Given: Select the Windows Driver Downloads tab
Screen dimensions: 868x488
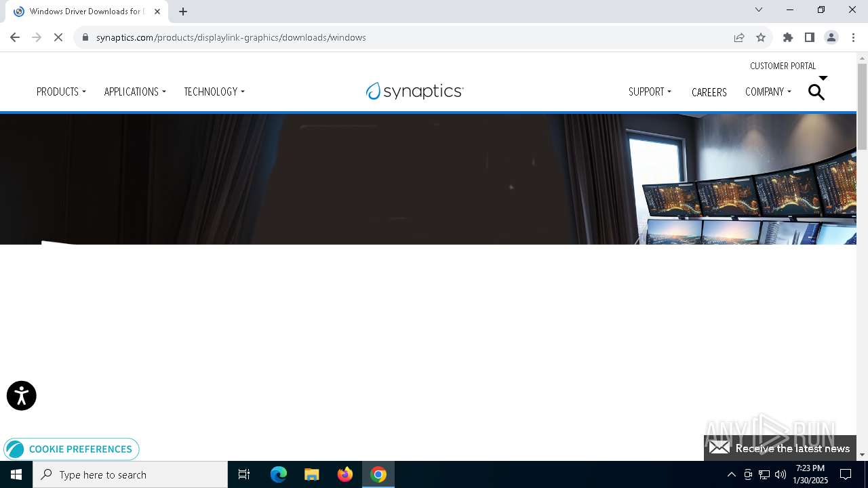Looking at the screenshot, I should [86, 12].
